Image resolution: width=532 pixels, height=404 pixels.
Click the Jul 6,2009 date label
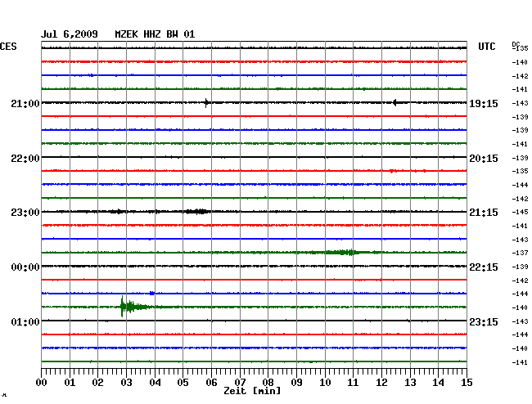(70, 34)
